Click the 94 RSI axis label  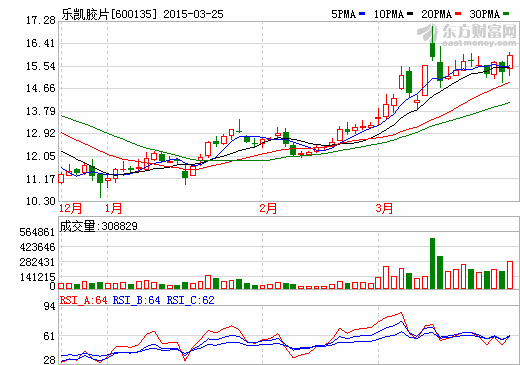(x=49, y=306)
